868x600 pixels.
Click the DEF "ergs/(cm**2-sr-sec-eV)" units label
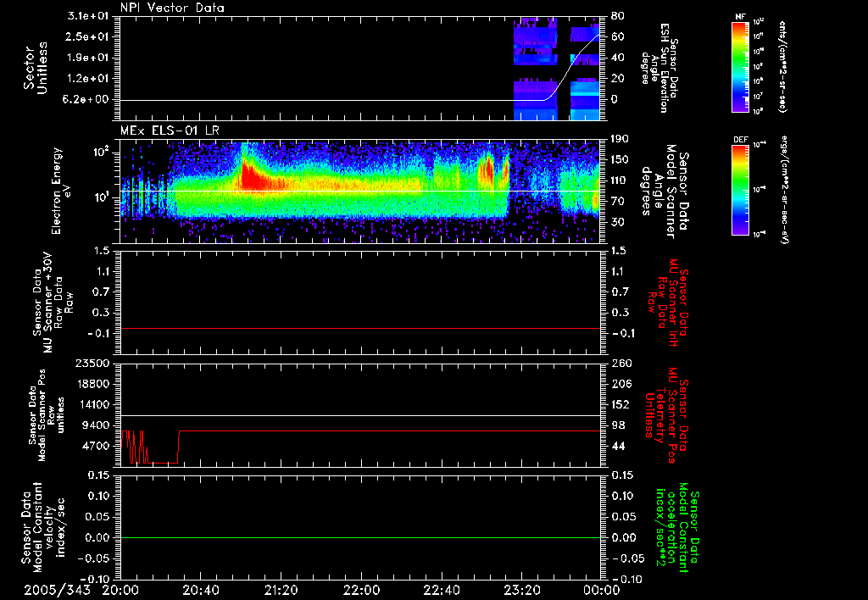[785, 190]
